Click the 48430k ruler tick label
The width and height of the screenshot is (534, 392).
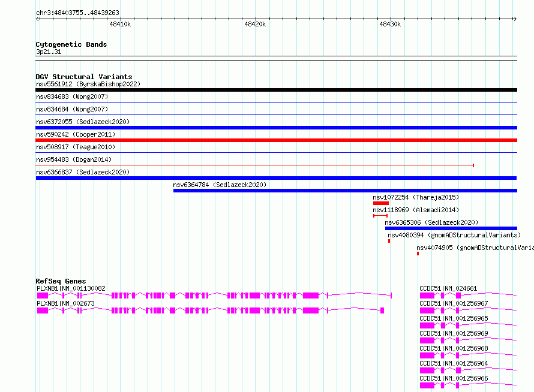click(x=390, y=24)
